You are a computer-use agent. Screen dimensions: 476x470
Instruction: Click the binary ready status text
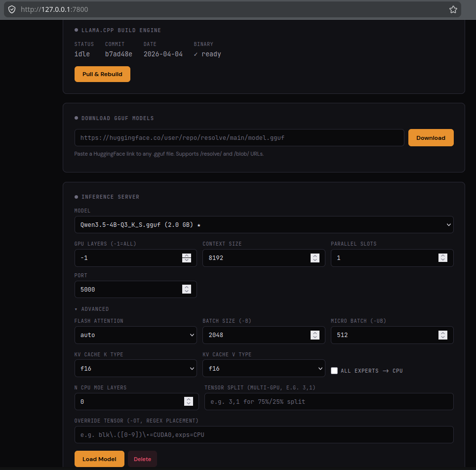point(207,54)
